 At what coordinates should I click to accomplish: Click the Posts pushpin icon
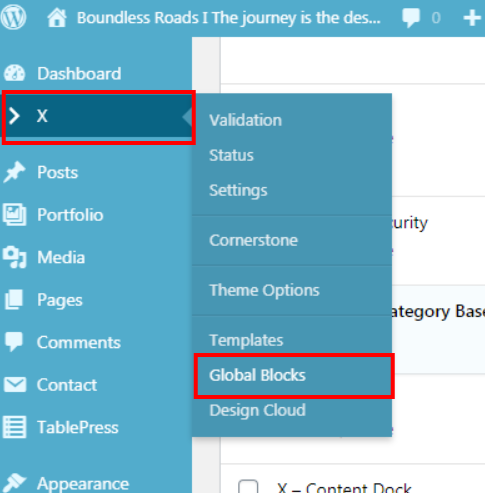(x=14, y=172)
